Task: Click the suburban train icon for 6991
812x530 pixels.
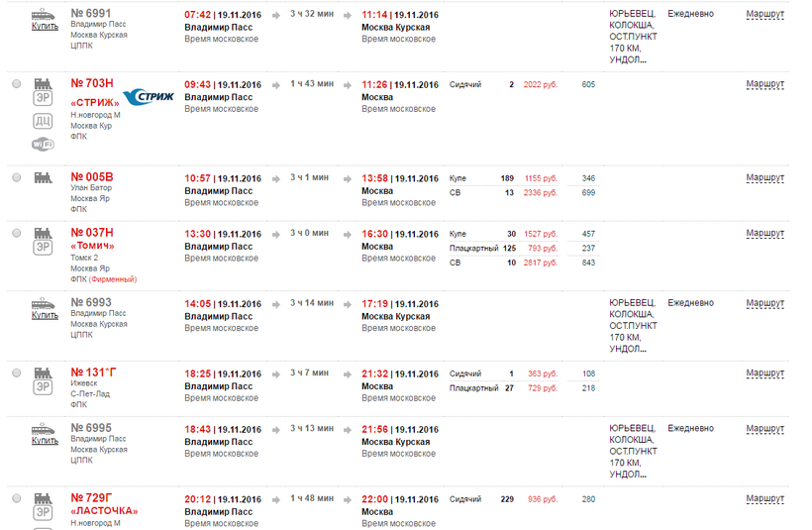Action: click(44, 14)
